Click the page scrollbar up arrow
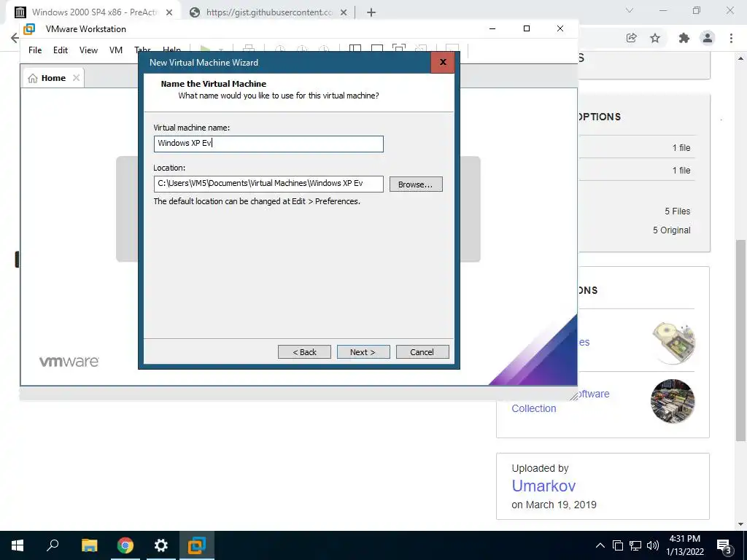747x560 pixels. [741, 58]
